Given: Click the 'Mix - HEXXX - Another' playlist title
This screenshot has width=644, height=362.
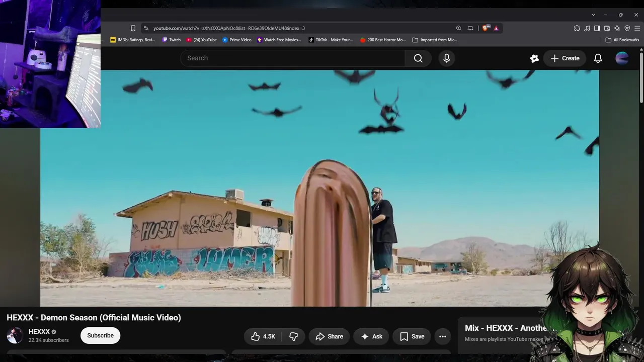Looking at the screenshot, I should click(506, 328).
